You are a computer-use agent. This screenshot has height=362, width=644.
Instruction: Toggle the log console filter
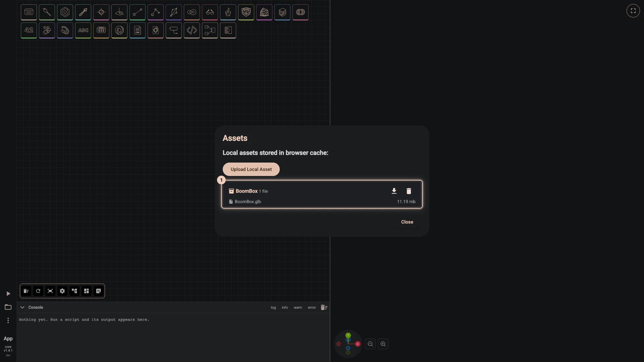[x=273, y=307]
